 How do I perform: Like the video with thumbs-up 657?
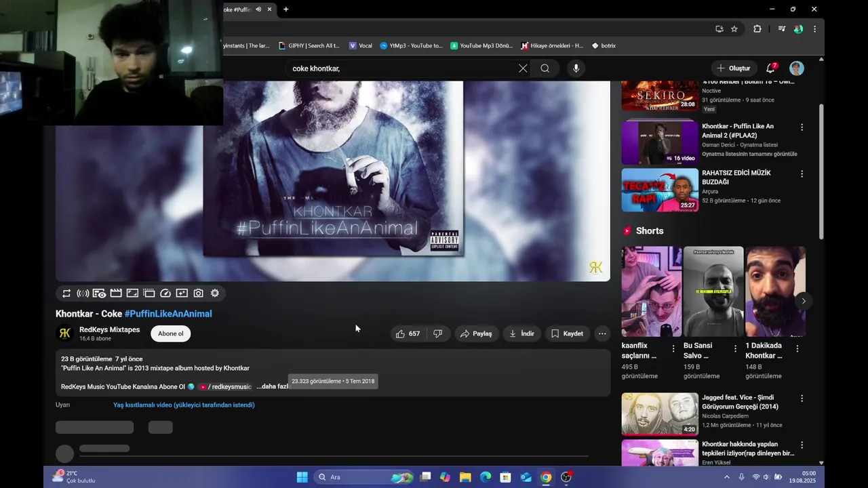point(408,333)
